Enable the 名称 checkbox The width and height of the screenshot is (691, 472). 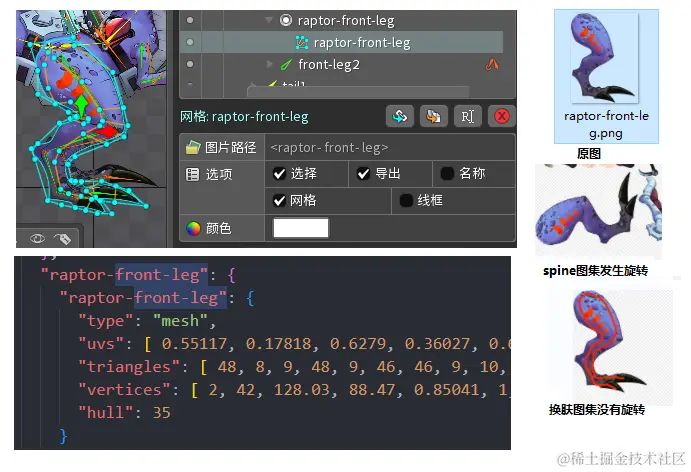pos(447,174)
